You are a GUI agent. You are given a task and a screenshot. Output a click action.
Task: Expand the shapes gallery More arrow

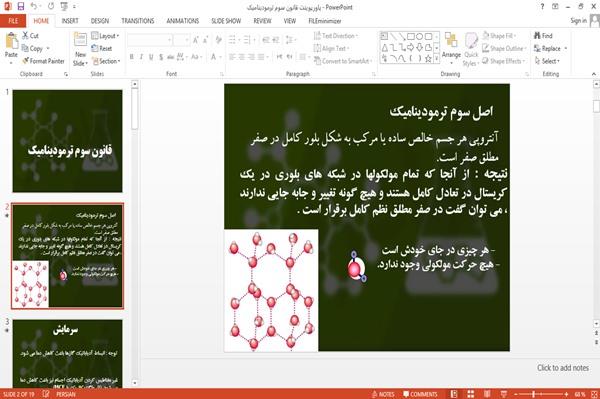437,59
